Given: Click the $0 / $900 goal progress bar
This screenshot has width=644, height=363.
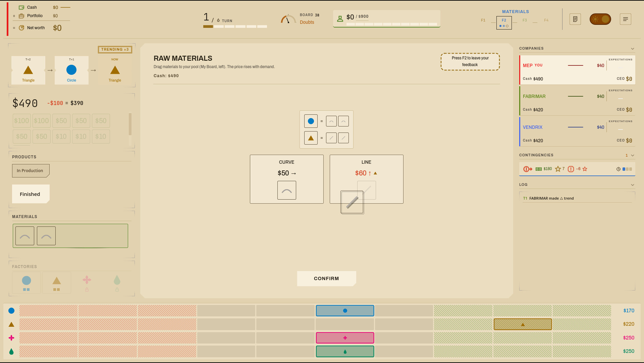Looking at the screenshot, I should point(392,24).
